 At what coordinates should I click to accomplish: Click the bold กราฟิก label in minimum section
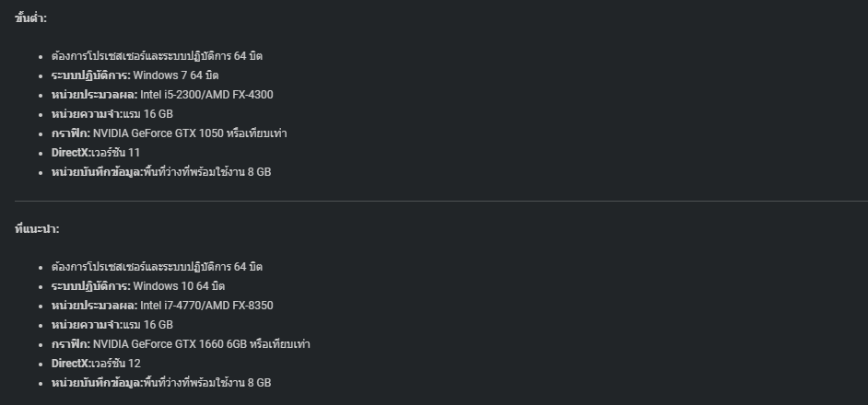point(71,133)
